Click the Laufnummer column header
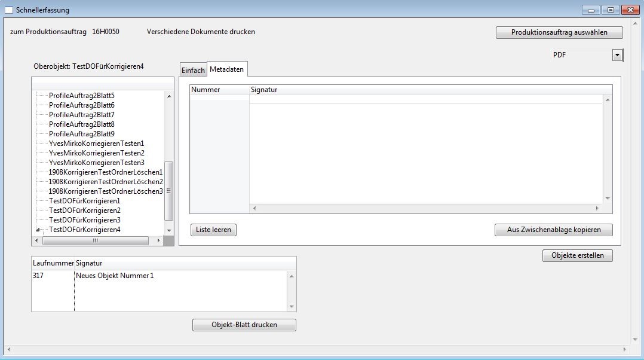644x360 pixels. point(53,263)
